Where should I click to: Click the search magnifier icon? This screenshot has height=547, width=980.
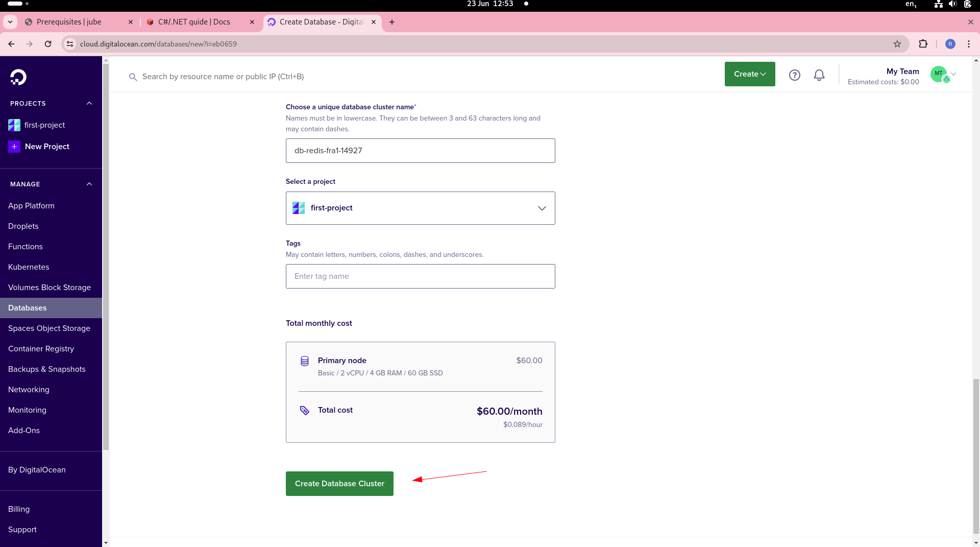(133, 77)
